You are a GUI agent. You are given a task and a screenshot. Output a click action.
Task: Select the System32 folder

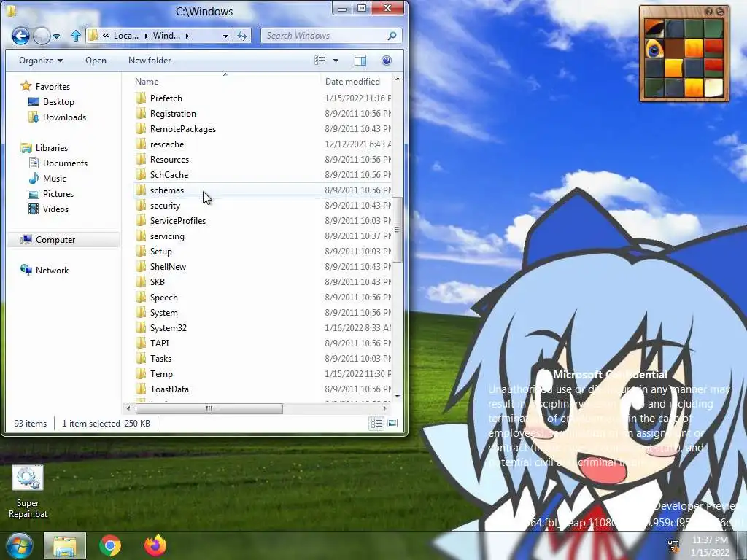262,327
